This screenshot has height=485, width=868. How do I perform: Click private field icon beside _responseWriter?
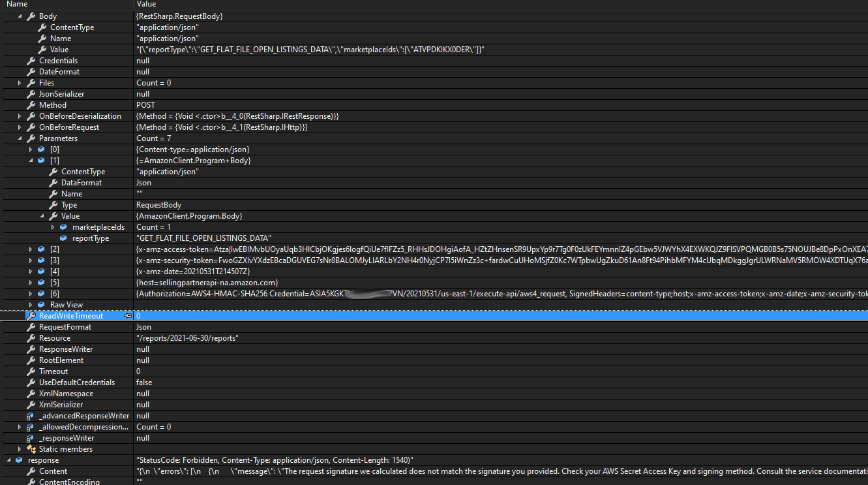31,438
